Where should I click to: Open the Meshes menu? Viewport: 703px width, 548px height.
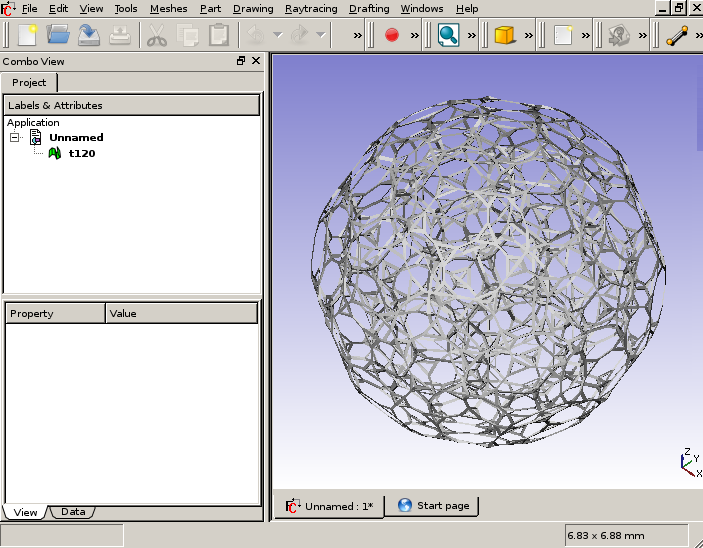[x=168, y=8]
